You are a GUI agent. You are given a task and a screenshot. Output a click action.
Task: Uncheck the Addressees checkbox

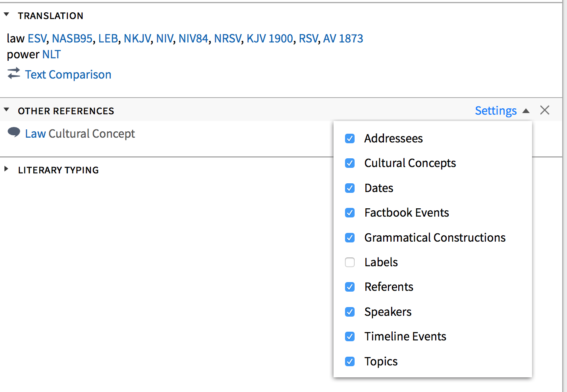coord(350,138)
